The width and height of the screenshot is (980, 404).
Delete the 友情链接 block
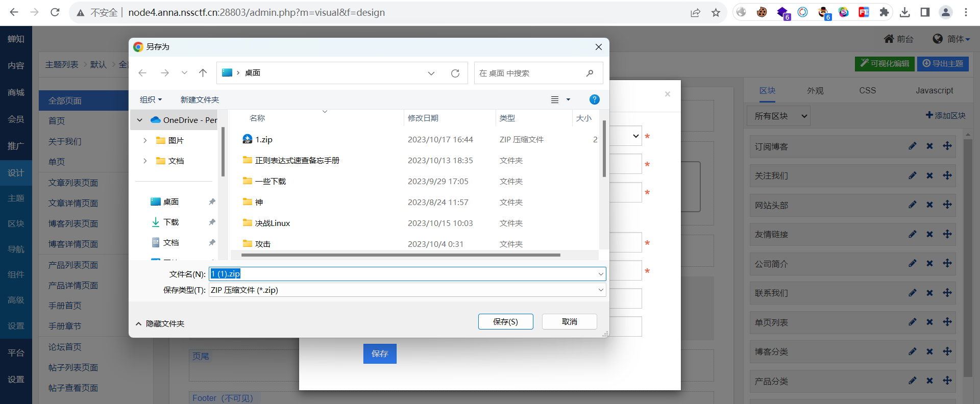click(929, 234)
